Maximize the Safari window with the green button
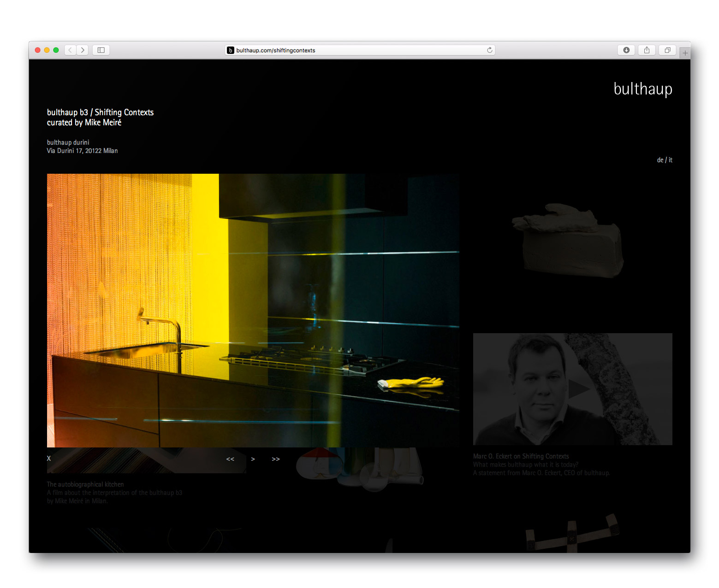719x588 pixels. pos(56,50)
